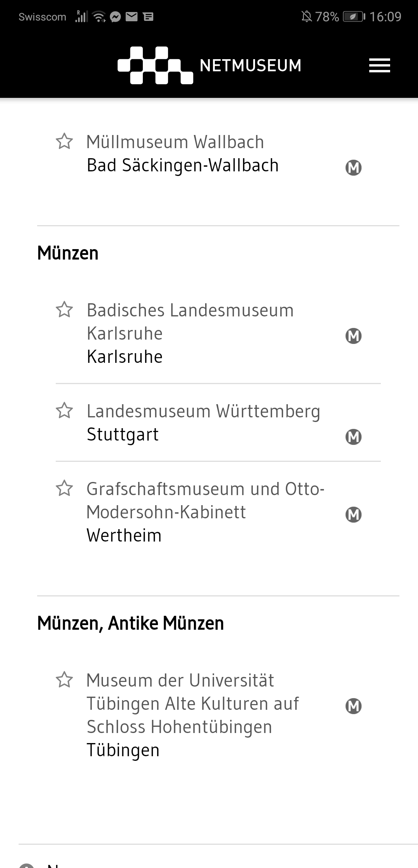Open the Müllmuseum Wallbach listing

pos(182,153)
